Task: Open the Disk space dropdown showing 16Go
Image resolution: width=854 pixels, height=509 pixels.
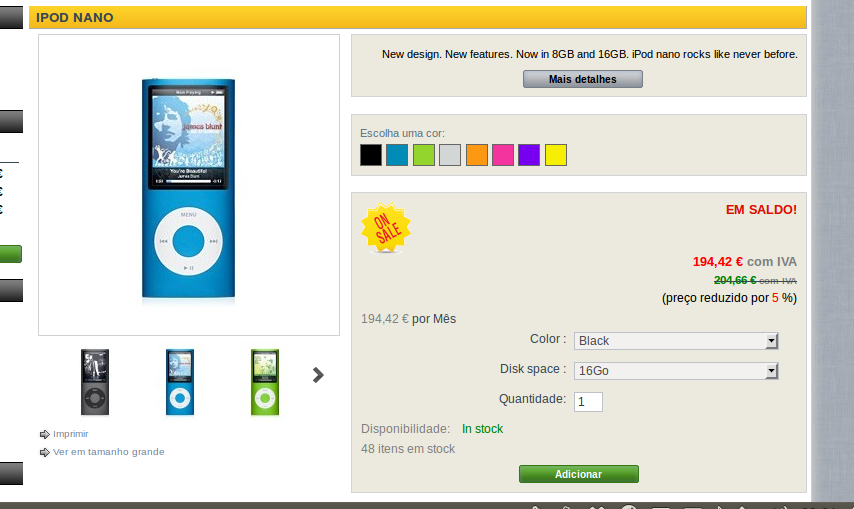Action: (676, 371)
